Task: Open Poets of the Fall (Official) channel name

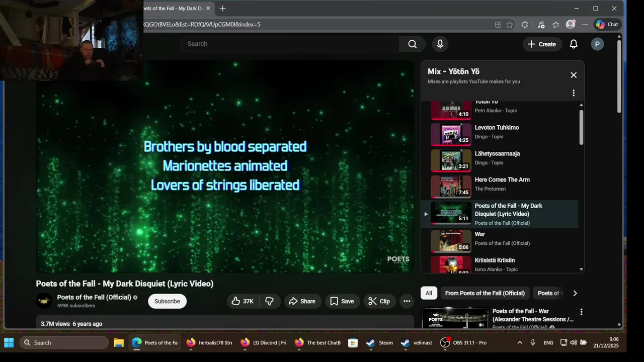Action: click(94, 297)
